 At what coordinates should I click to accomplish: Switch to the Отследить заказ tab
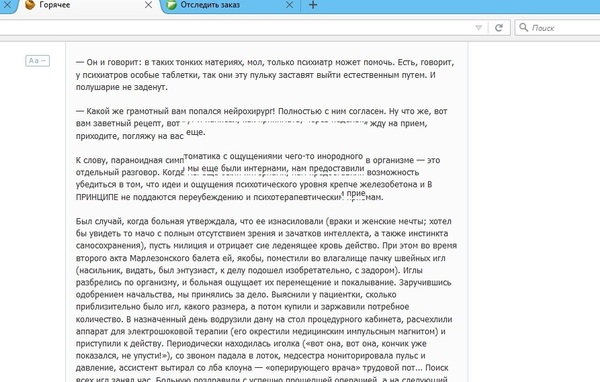[x=230, y=5]
